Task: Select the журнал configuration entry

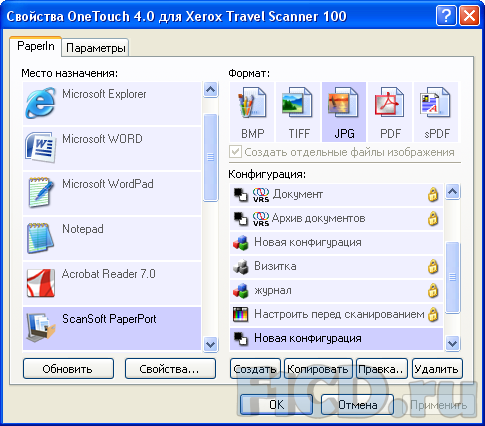Action: 336,290
